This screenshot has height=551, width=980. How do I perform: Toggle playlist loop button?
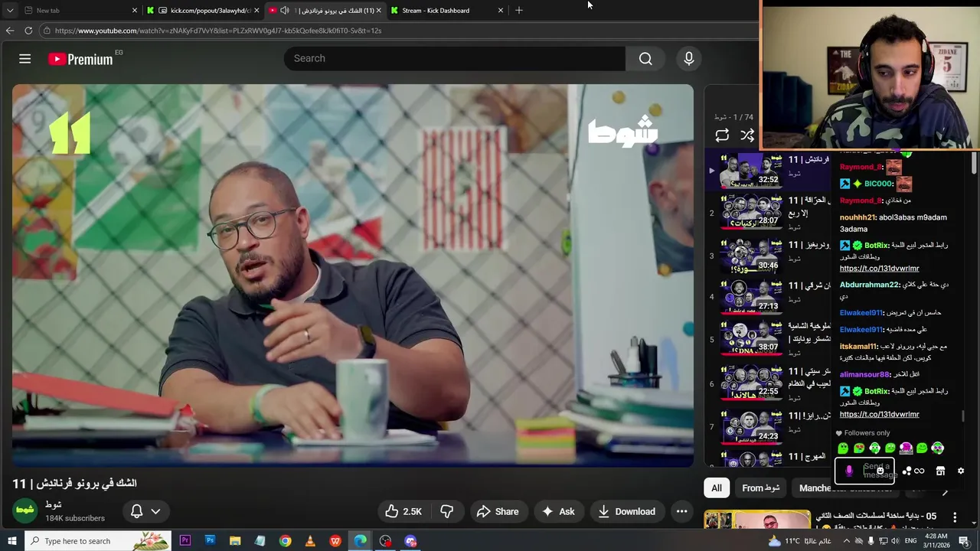(722, 135)
